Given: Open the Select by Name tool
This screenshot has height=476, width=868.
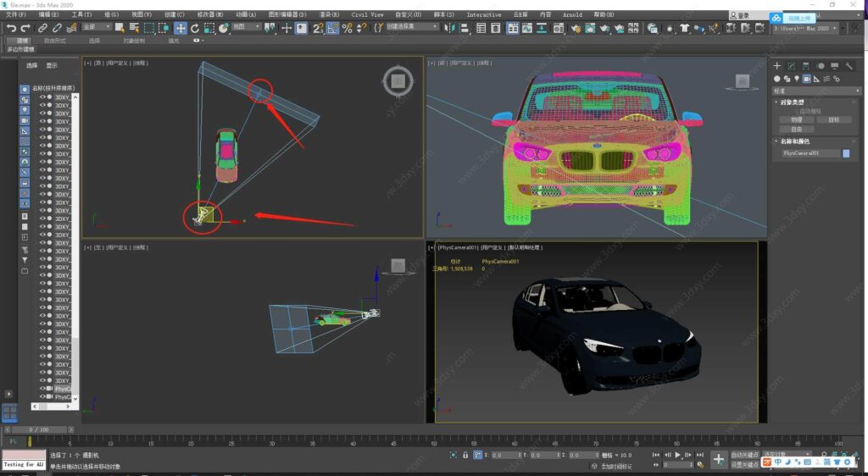Looking at the screenshot, I should point(134,28).
